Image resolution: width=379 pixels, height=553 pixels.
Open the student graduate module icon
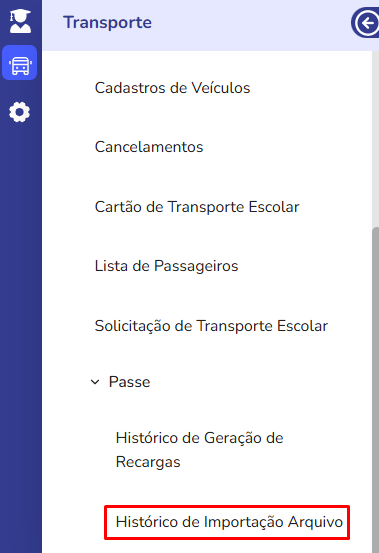click(x=20, y=21)
